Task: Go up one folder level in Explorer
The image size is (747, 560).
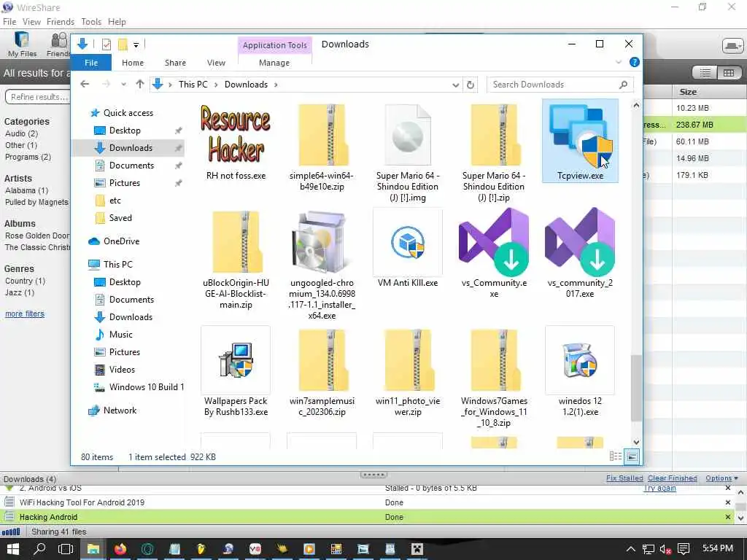Action: coord(139,85)
